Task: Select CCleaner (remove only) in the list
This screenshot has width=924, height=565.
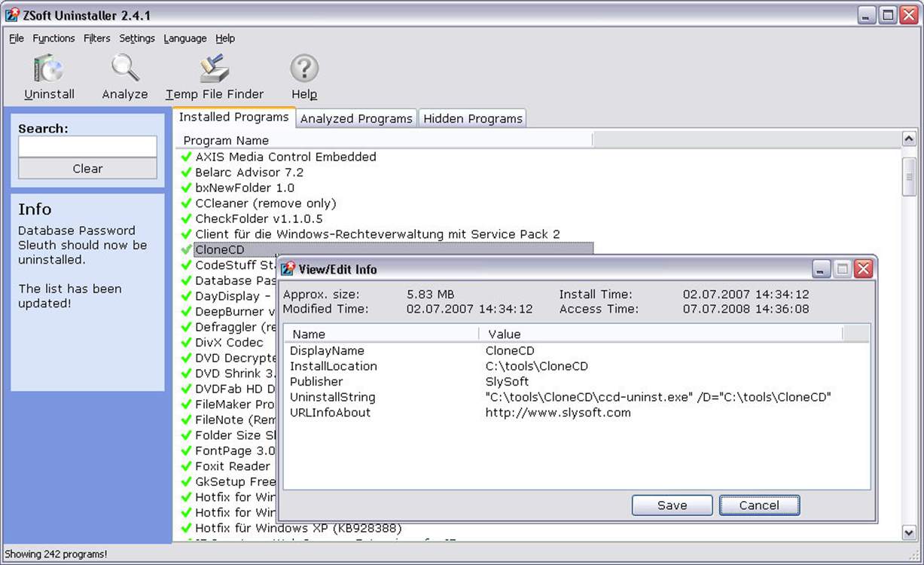Action: tap(266, 203)
